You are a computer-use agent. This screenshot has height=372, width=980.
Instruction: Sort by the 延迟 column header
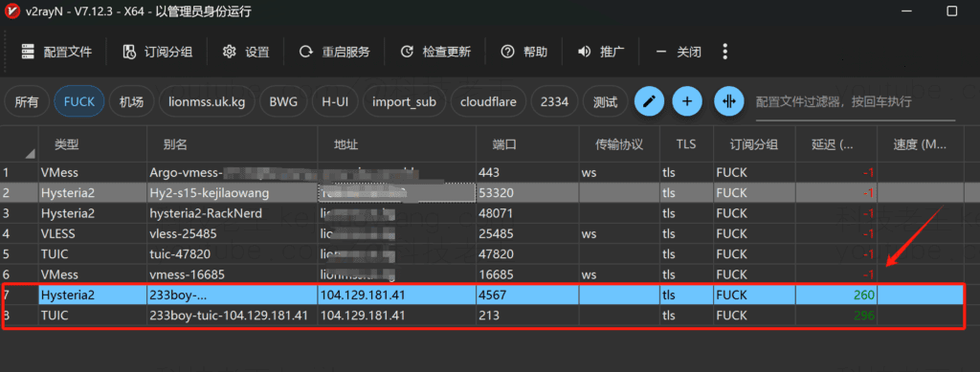tap(836, 144)
